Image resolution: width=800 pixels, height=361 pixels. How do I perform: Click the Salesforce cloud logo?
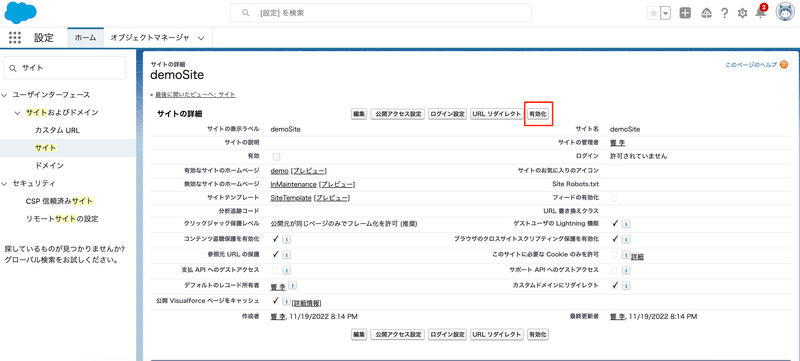(20, 12)
